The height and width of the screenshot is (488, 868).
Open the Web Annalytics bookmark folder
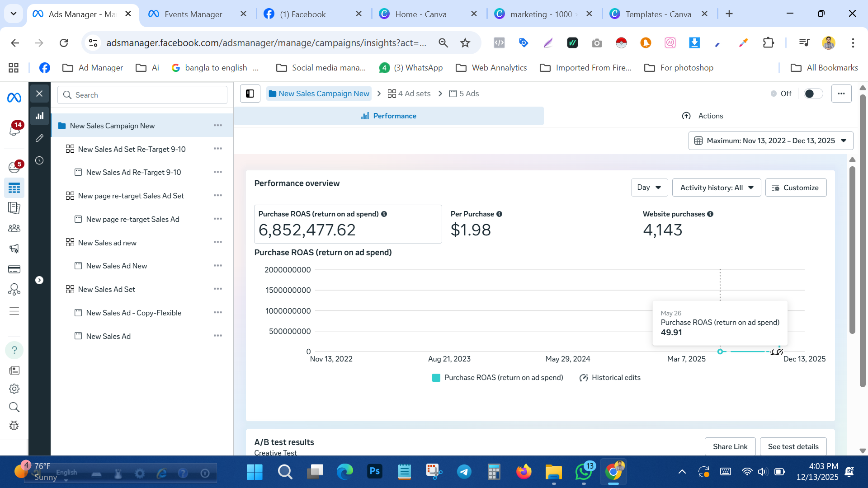pyautogui.click(x=491, y=68)
